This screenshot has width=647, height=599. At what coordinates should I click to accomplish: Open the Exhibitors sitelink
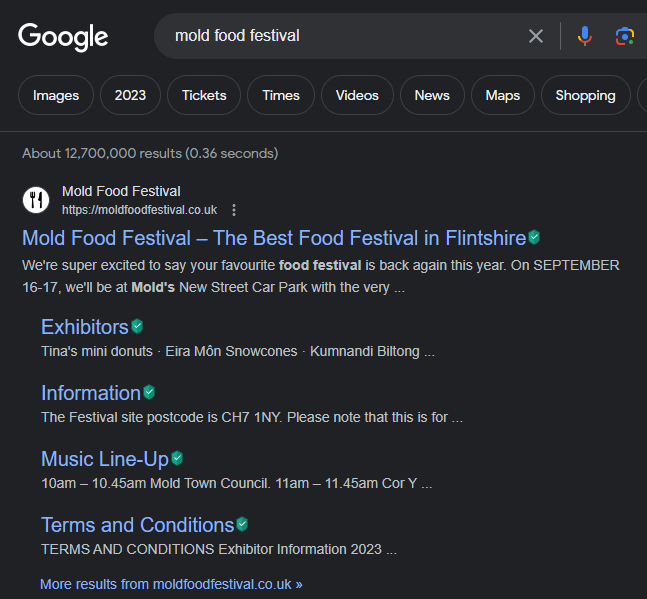(x=85, y=327)
